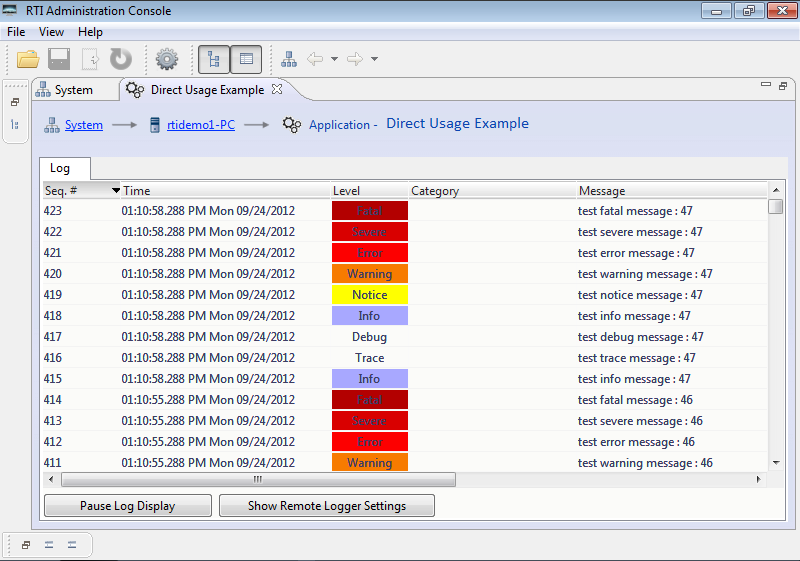Viewport: 800px width, 561px height.
Task: Click the Fatal level cell in row 423
Action: click(x=369, y=211)
